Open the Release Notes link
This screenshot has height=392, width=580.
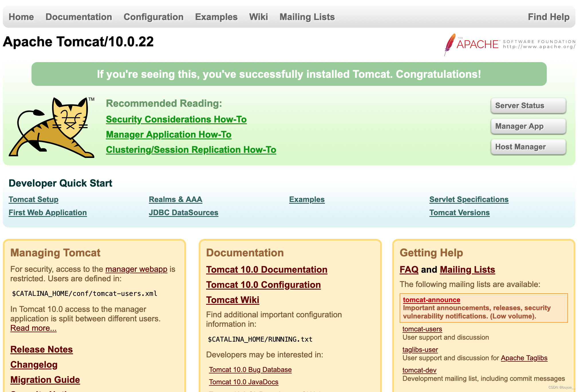coord(42,349)
